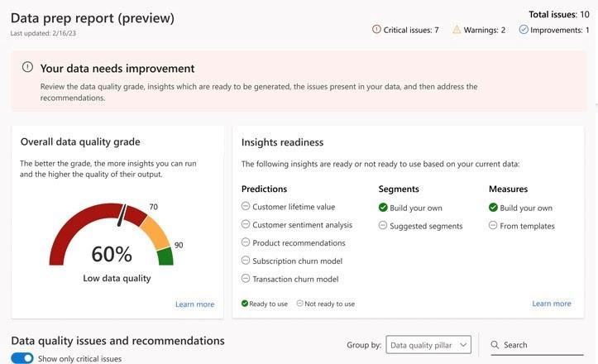The height and width of the screenshot is (364, 598).
Task: Click into the Search input field
Action: 542,345
